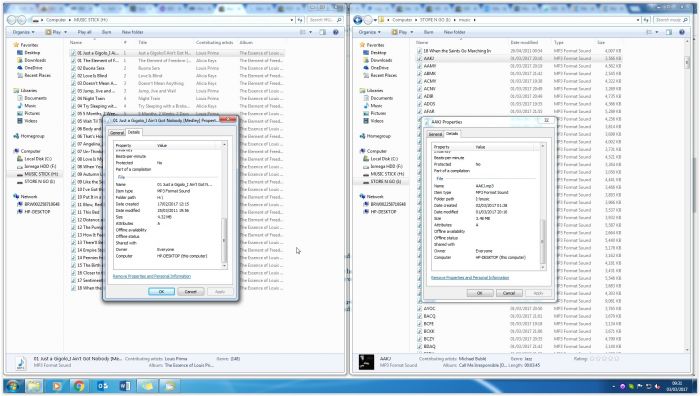The image size is (700, 396).
Task: Click Cancel in Gigolo Properties dialog
Action: pyautogui.click(x=191, y=292)
